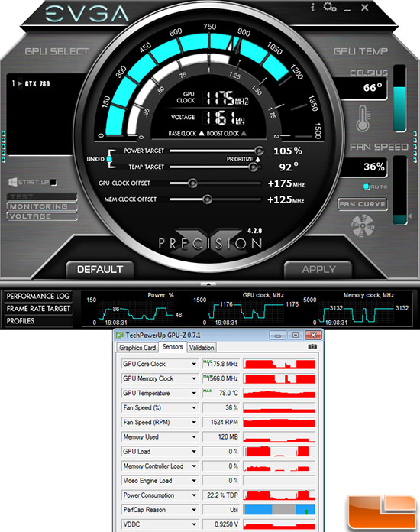Click the 22.2 % TDP value
The height and width of the screenshot is (532, 420).
[x=221, y=495]
